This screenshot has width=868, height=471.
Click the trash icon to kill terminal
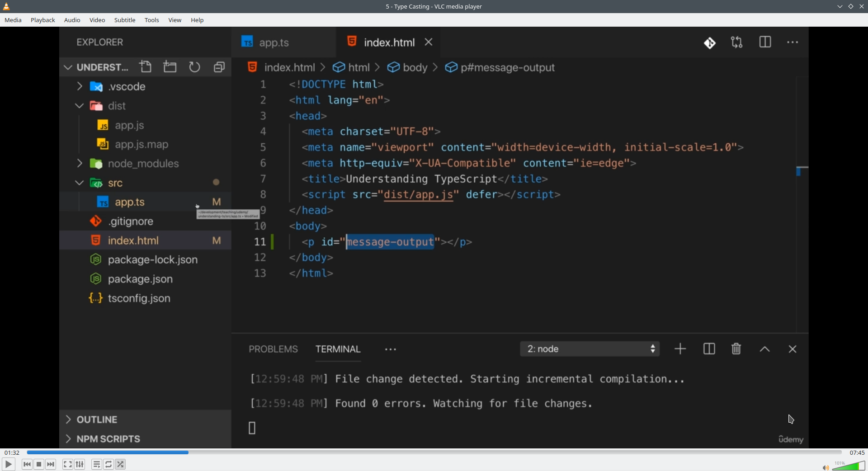tap(736, 349)
